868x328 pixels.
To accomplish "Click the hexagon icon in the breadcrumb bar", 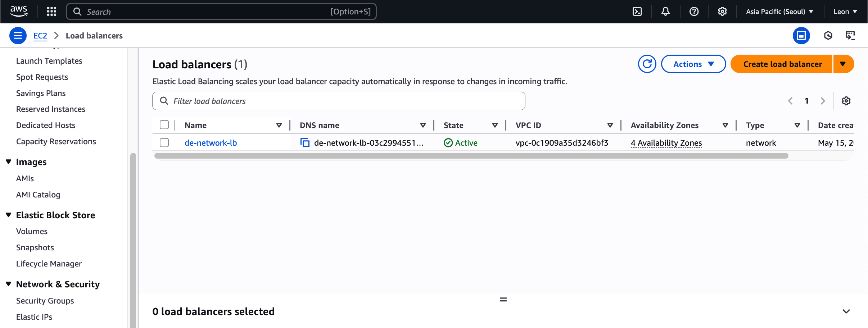I will coord(828,36).
